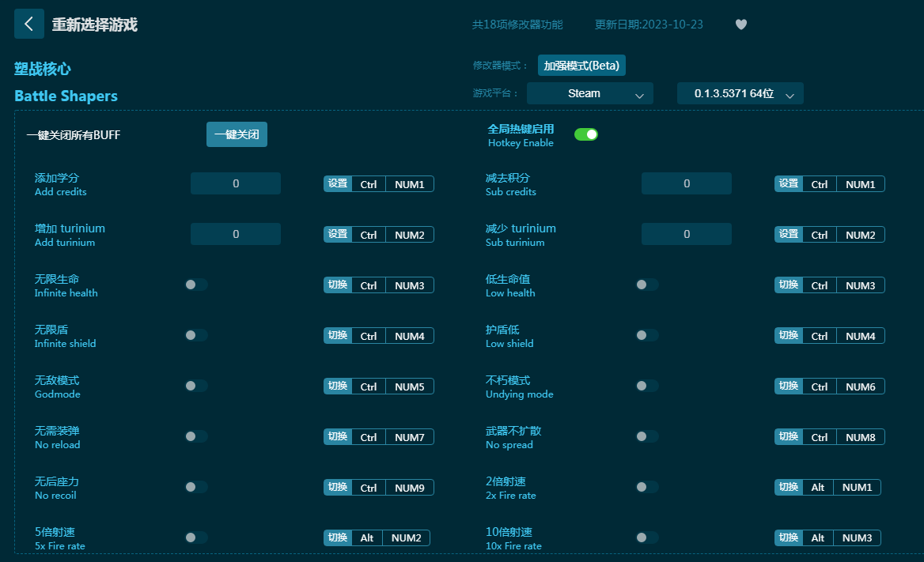Click the Alt key for 10x Fire rate

[x=817, y=538]
